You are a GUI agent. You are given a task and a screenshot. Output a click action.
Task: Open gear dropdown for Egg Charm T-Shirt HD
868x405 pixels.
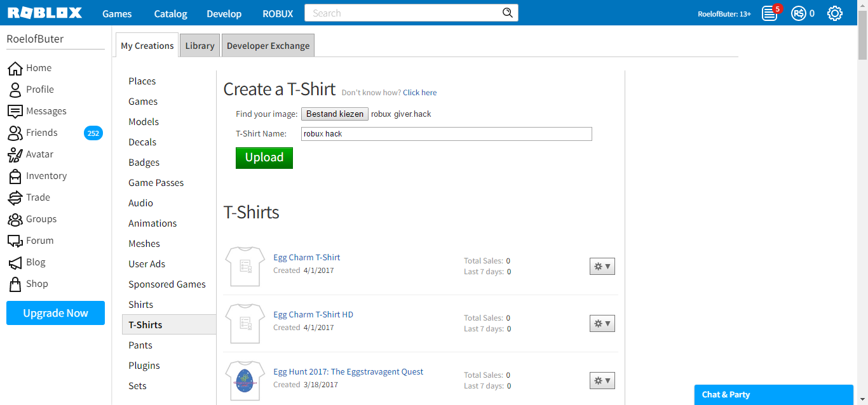click(602, 324)
